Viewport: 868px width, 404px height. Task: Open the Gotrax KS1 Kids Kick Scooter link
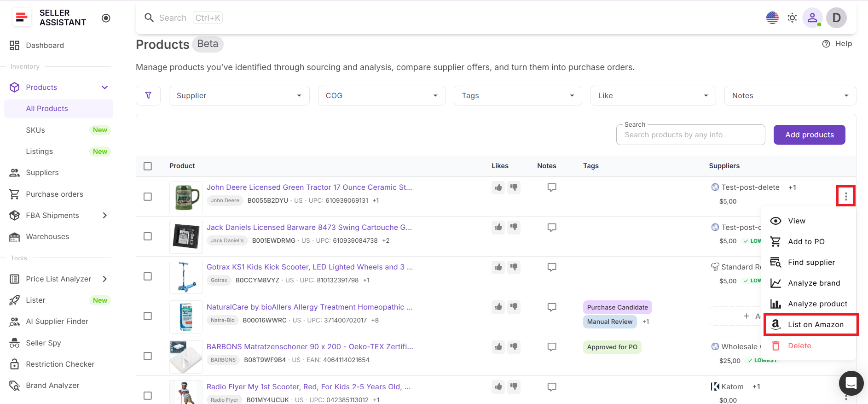click(310, 267)
